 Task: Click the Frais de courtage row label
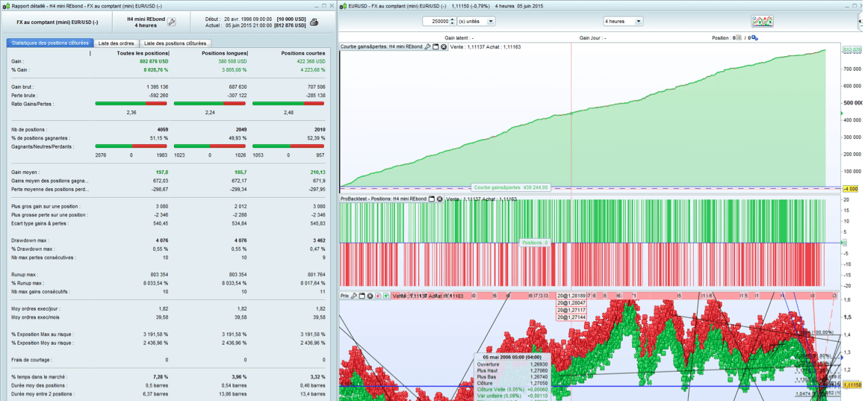(x=31, y=361)
